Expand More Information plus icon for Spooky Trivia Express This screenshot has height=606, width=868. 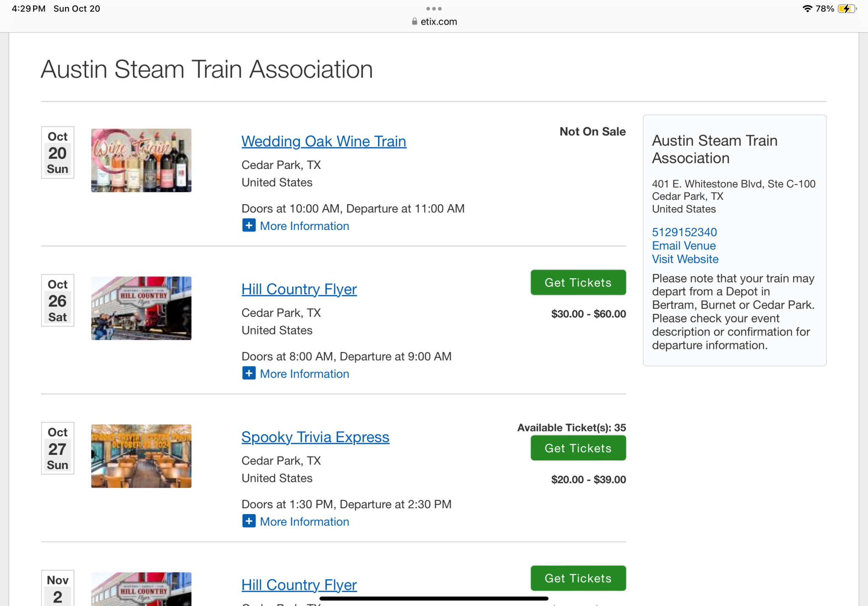[x=249, y=521]
